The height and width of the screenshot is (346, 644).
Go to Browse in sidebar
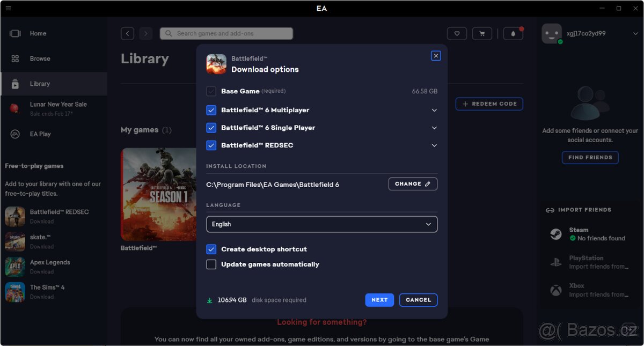[40, 59]
